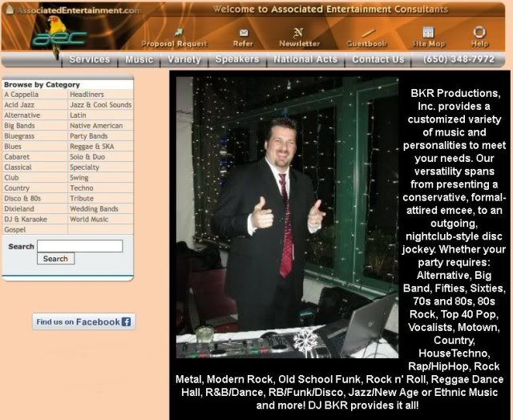Open the Big Bands category

click(x=19, y=126)
